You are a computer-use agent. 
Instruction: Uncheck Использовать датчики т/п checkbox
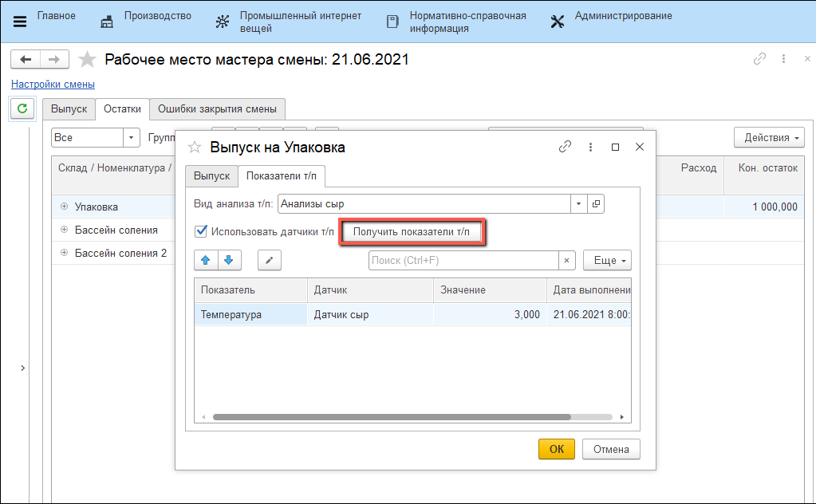coord(201,232)
